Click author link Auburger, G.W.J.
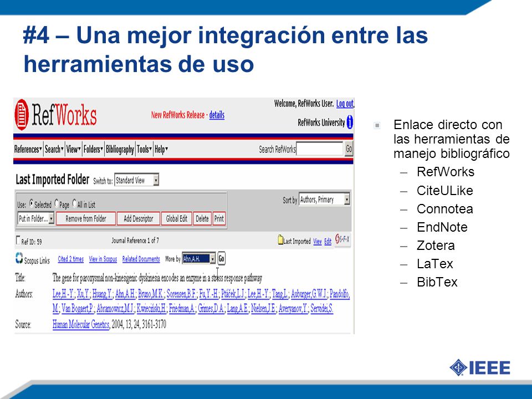 pyautogui.click(x=309, y=294)
